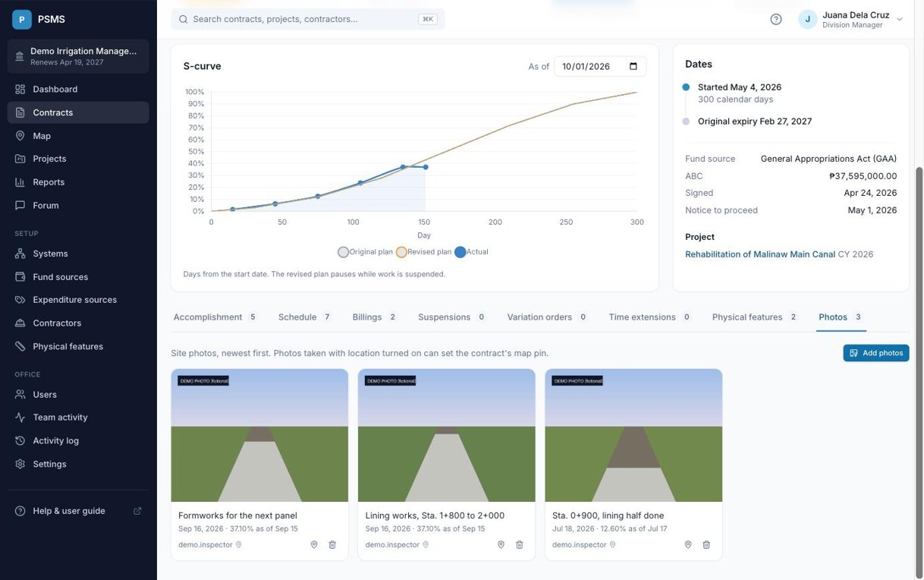Show the Variation orders tab
Image resolution: width=924 pixels, height=580 pixels.
[548, 317]
